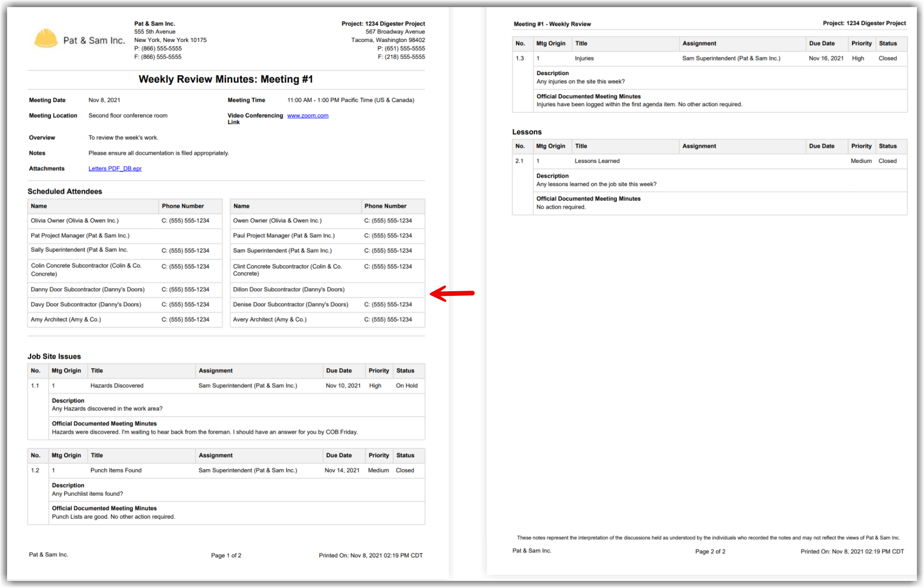Viewport: 924px width, 588px height.
Task: Open the www.zoom.com video conferencing link
Action: (307, 115)
